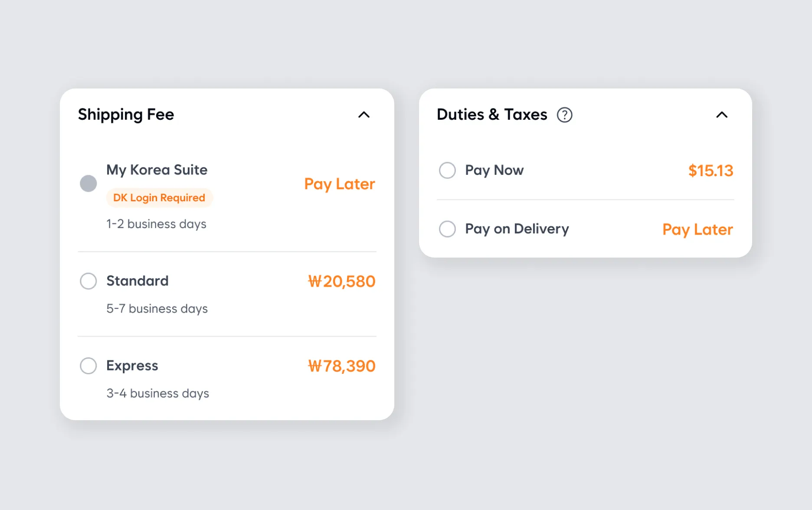Screen dimensions: 812x510
Task: Click the question mark icon beside Duties & Taxes
Action: click(564, 114)
